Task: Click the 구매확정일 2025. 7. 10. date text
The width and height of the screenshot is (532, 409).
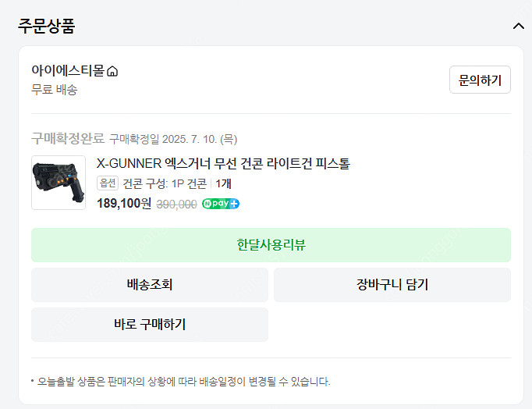Action: 173,139
